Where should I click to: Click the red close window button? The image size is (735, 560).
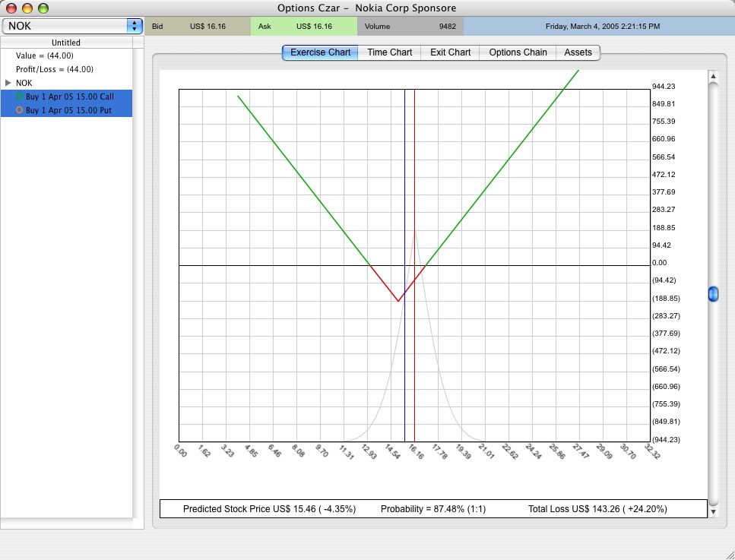[x=11, y=8]
